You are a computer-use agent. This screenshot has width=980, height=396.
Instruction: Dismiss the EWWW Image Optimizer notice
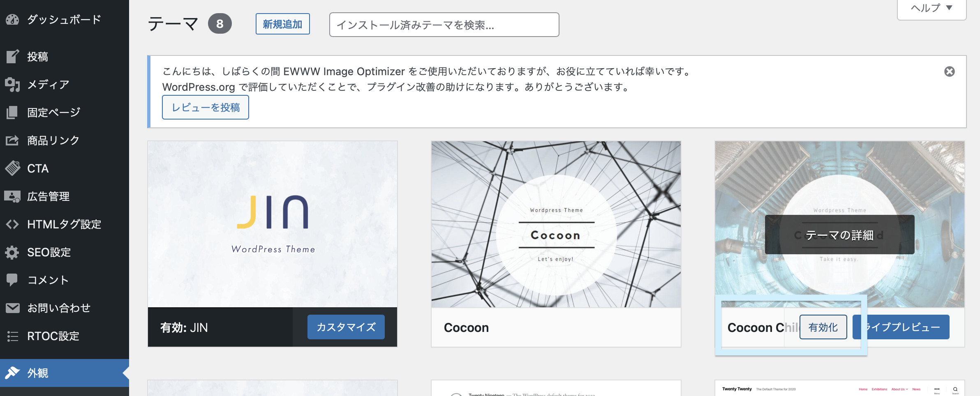click(x=949, y=71)
